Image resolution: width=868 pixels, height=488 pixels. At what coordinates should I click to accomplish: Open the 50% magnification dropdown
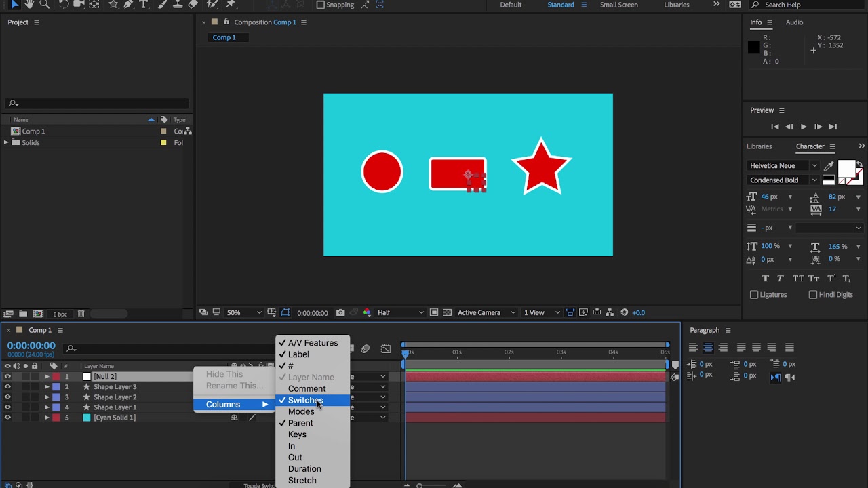click(x=244, y=312)
